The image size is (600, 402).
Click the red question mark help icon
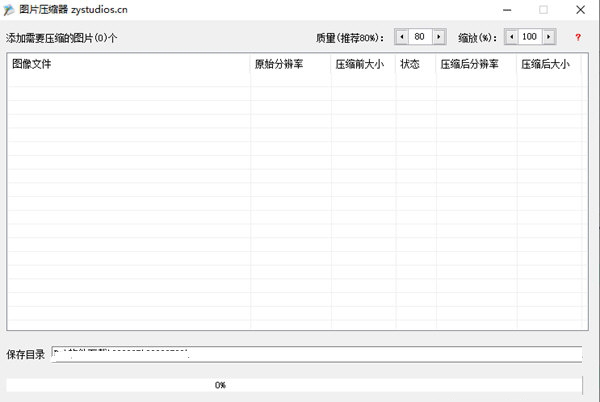tap(577, 37)
